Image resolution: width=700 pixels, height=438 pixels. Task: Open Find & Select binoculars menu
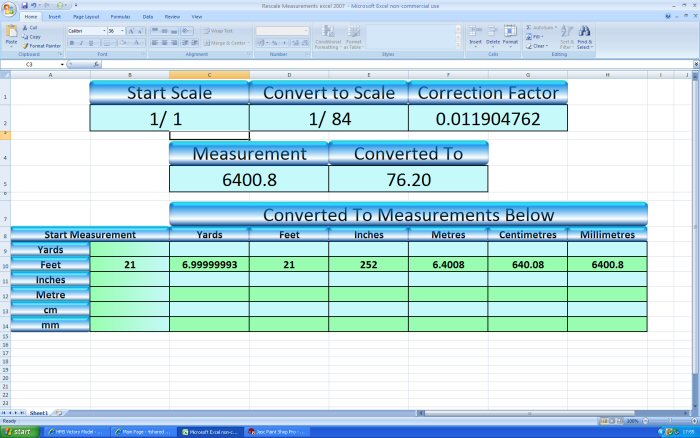click(584, 37)
